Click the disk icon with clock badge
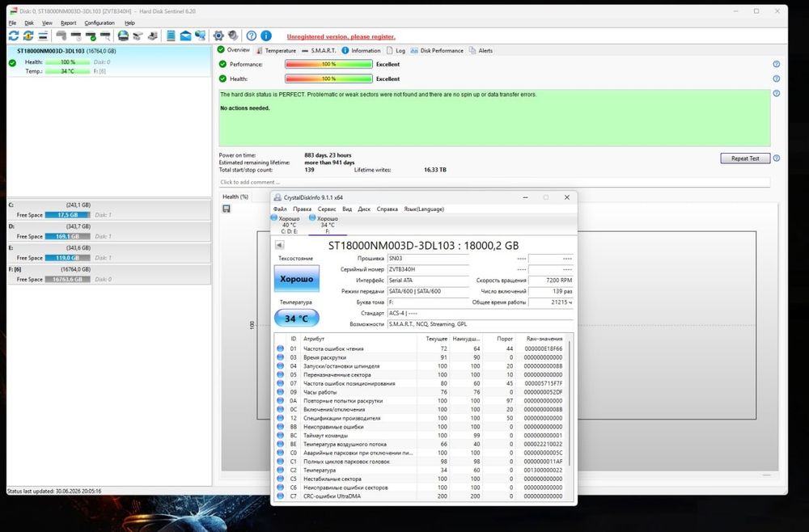809x532 pixels. click(x=76, y=36)
